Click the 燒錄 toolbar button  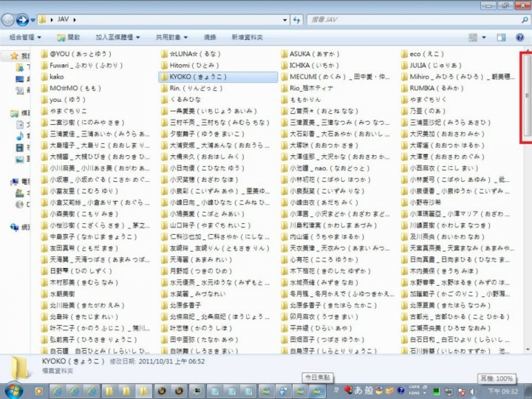210,38
